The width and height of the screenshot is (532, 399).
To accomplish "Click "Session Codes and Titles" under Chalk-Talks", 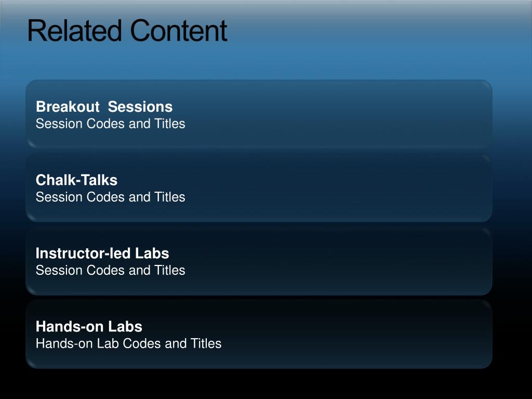I will click(111, 197).
